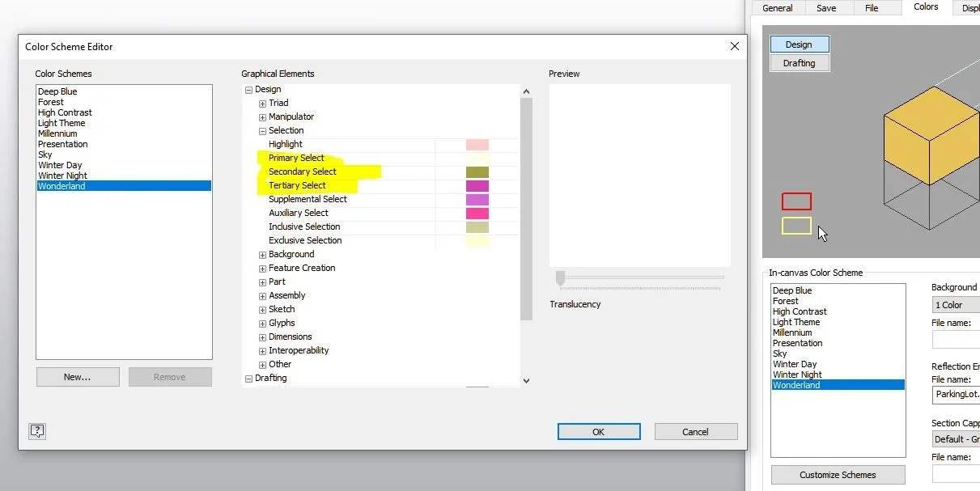Click the Secondary Select color swatch
The height and width of the screenshot is (491, 980).
[477, 172]
